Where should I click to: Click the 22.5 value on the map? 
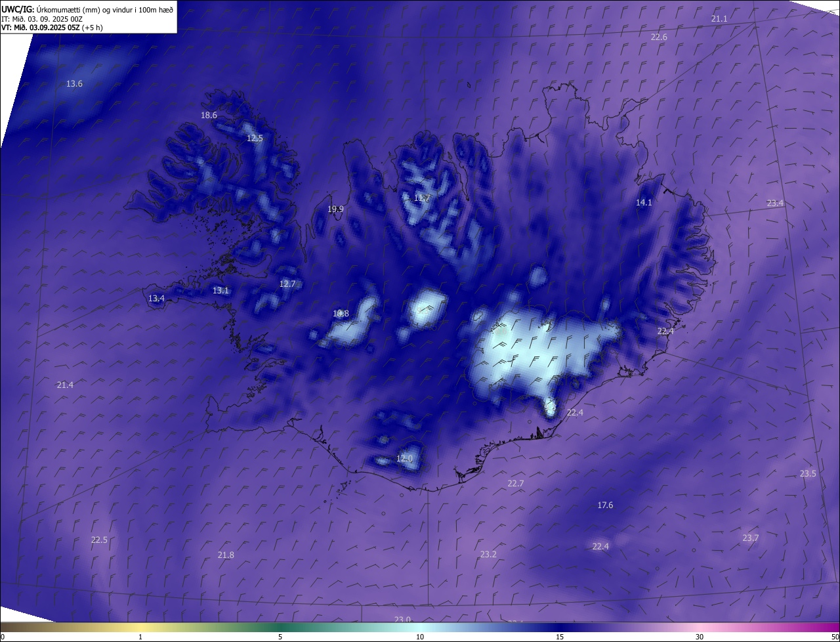coord(99,540)
